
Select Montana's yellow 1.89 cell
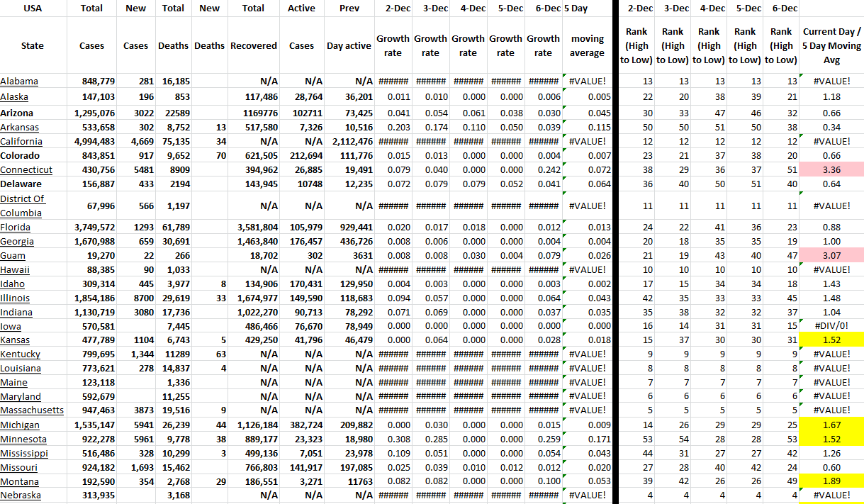point(832,481)
